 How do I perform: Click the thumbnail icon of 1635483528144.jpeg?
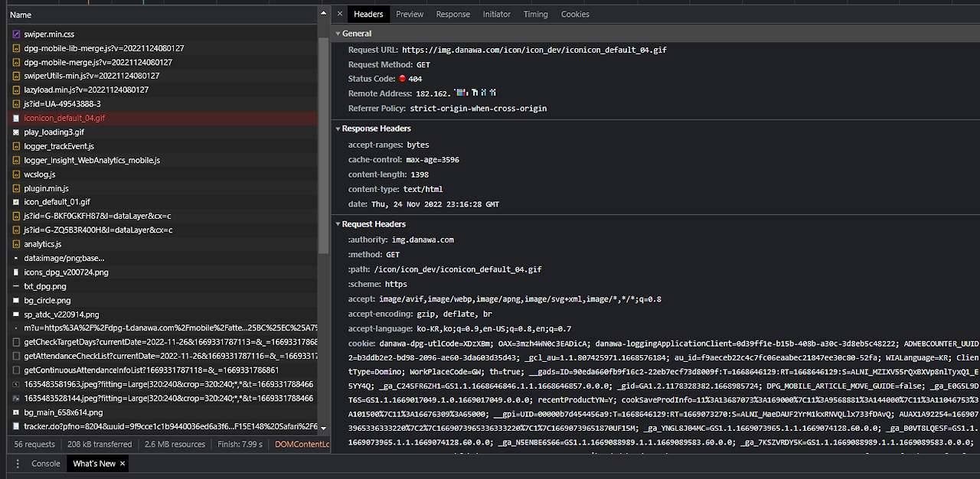pos(16,398)
